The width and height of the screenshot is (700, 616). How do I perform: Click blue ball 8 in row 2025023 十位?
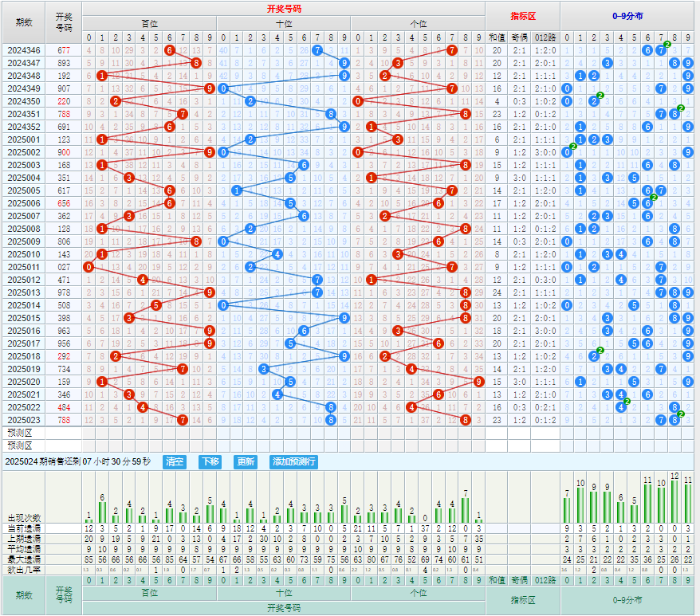click(331, 420)
